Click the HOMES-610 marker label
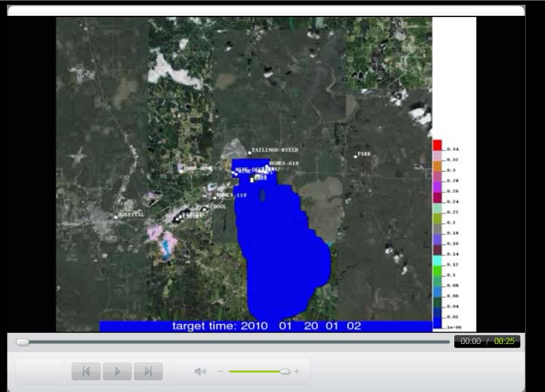Image resolution: width=545 pixels, height=392 pixels. 284,163
